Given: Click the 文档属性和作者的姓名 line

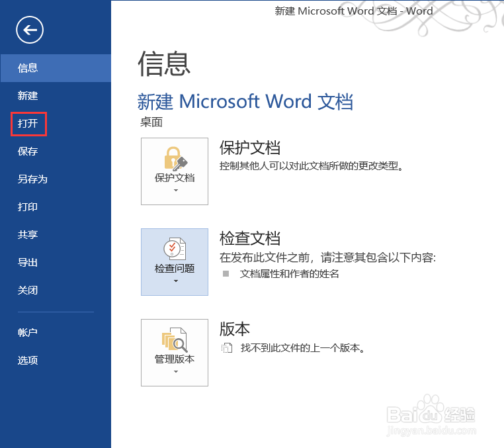Looking at the screenshot, I should 289,274.
